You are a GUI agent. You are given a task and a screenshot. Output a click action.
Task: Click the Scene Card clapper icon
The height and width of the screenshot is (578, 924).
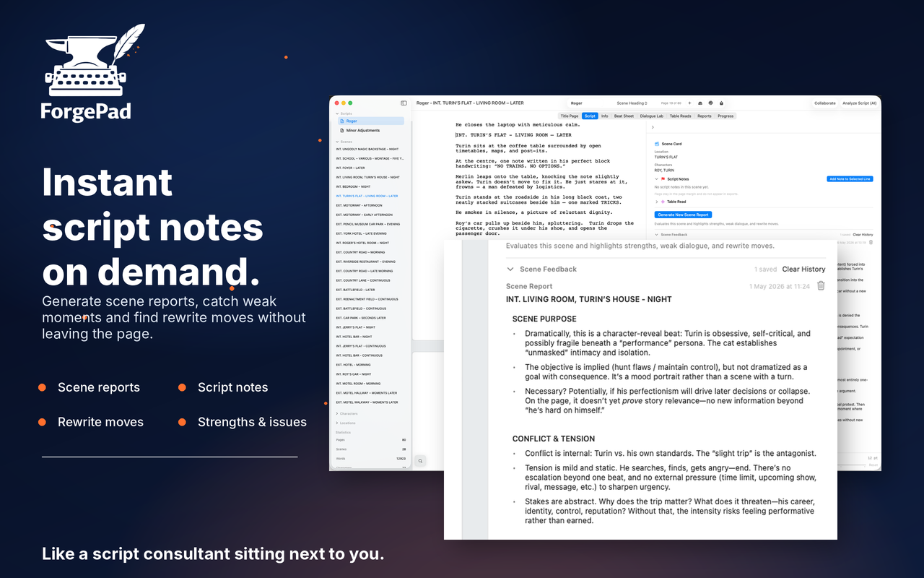(657, 144)
